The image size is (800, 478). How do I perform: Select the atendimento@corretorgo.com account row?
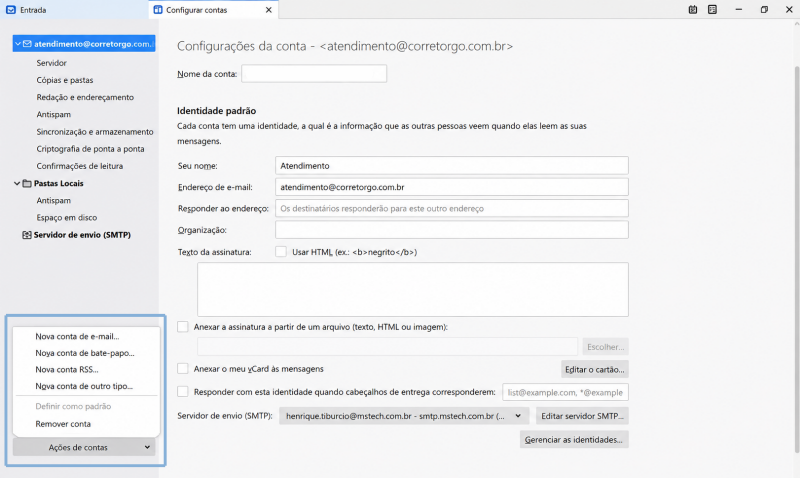84,44
